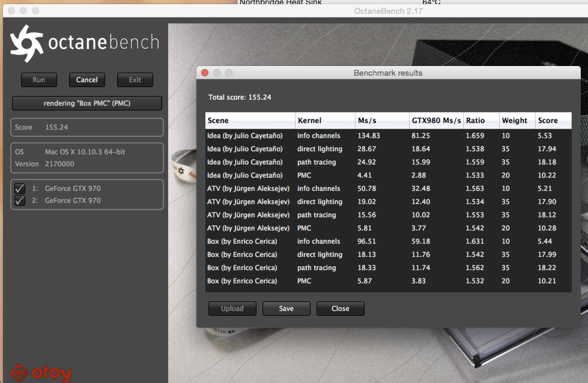Viewport: 588px width, 383px height.
Task: Close the Benchmark results window with red button
Action: 205,73
